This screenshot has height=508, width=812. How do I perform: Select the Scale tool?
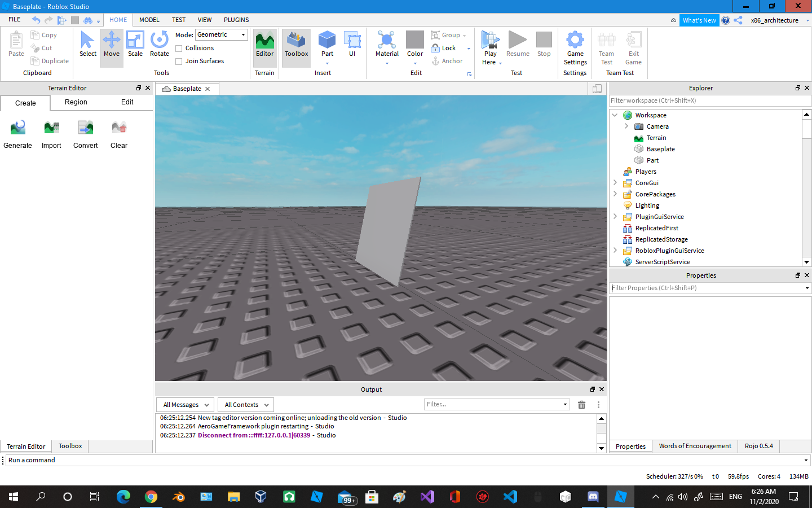pyautogui.click(x=135, y=45)
